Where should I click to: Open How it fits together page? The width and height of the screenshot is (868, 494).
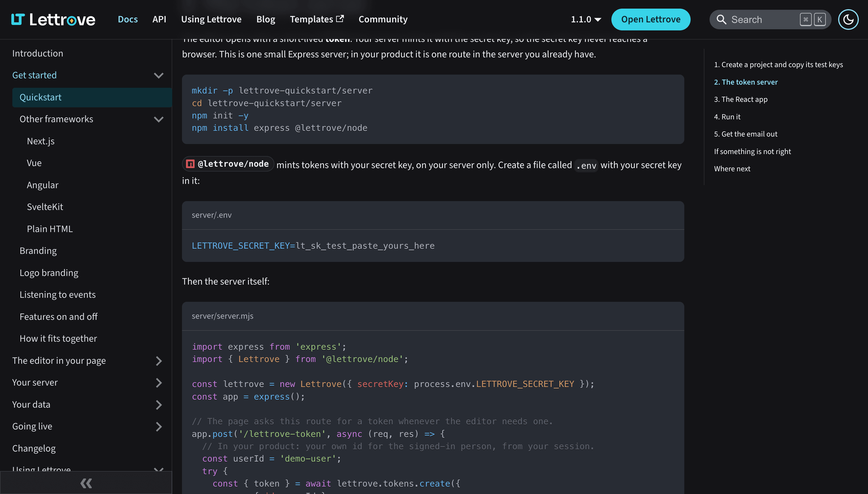tap(58, 339)
